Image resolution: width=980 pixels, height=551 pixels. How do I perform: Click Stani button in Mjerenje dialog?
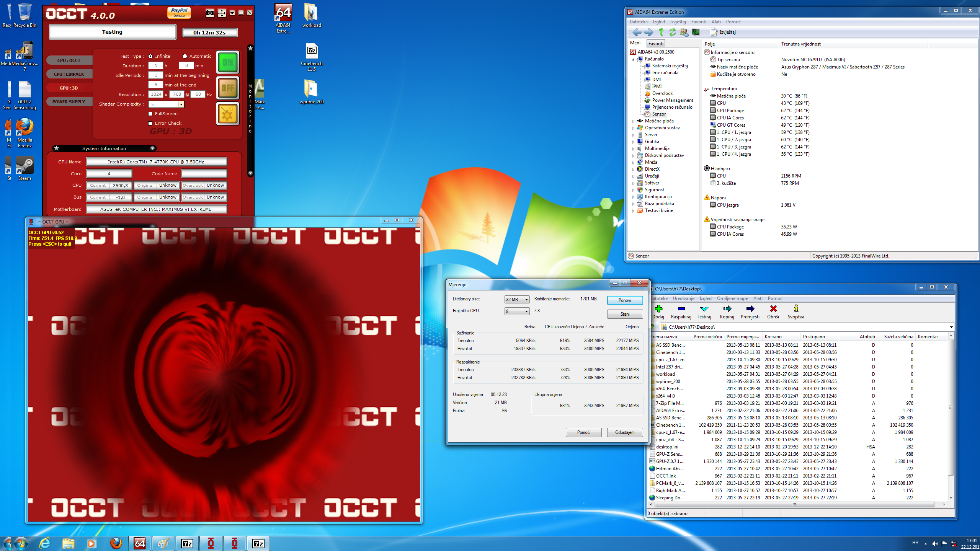625,314
